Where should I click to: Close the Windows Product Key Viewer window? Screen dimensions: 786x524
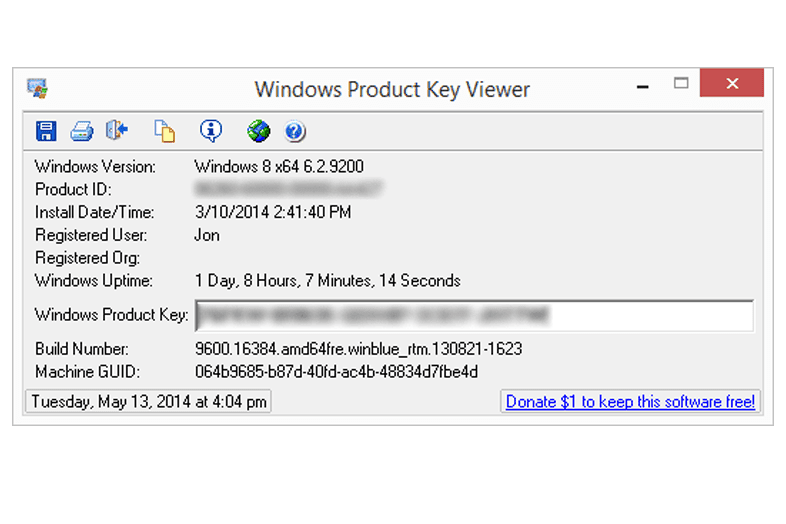(x=732, y=83)
